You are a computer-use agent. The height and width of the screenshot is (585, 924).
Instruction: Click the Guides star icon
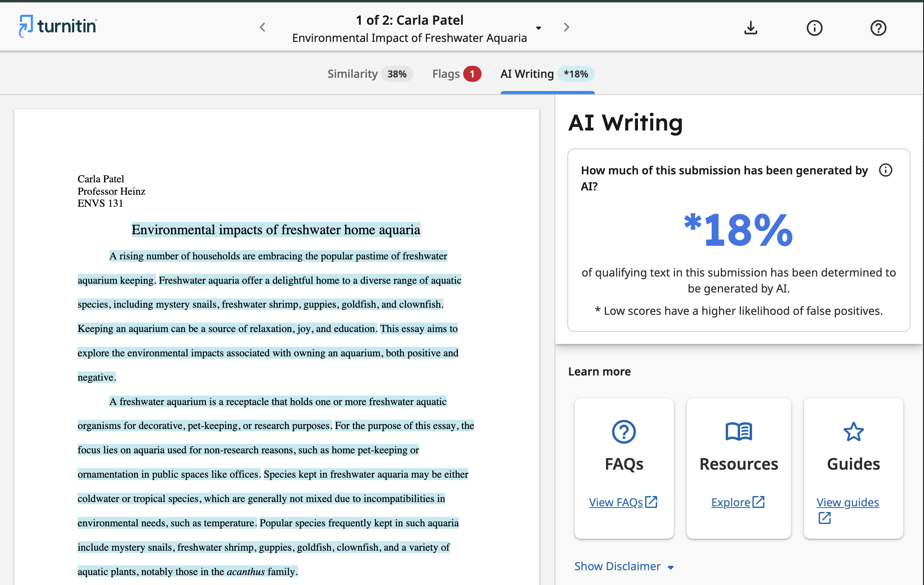(x=853, y=431)
